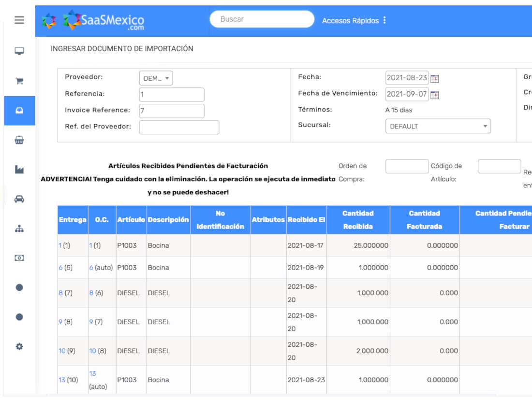Click the 2021-08-23 received date cell
The height and width of the screenshot is (400, 532).
point(306,380)
